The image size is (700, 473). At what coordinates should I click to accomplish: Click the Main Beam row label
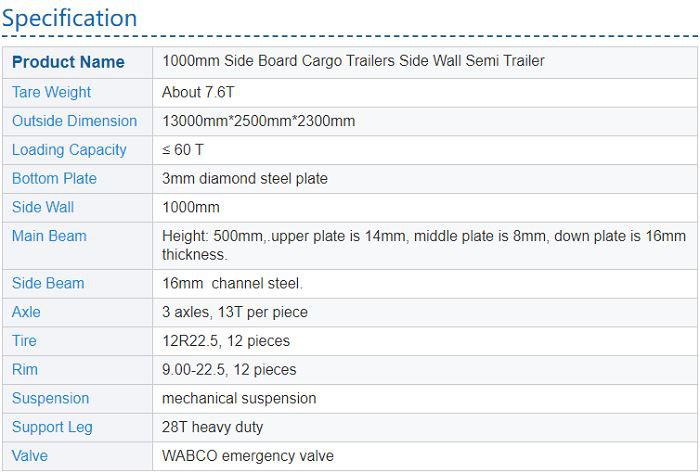(x=49, y=236)
